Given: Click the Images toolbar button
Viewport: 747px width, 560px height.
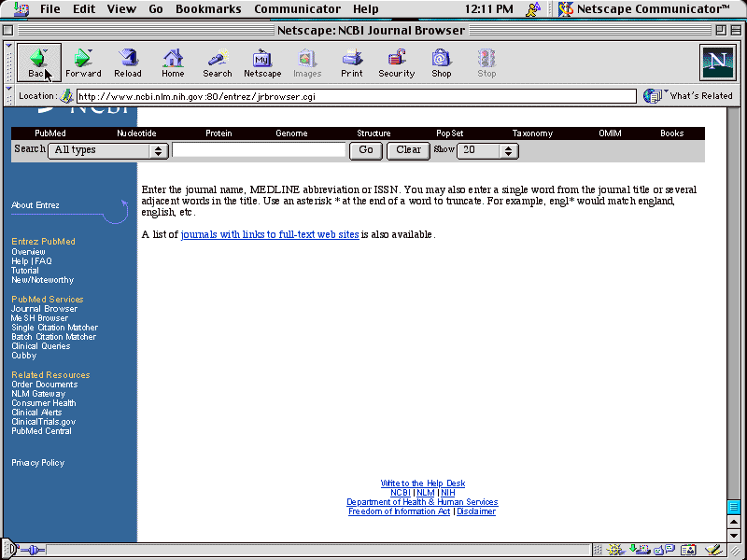Looking at the screenshot, I should click(x=307, y=63).
